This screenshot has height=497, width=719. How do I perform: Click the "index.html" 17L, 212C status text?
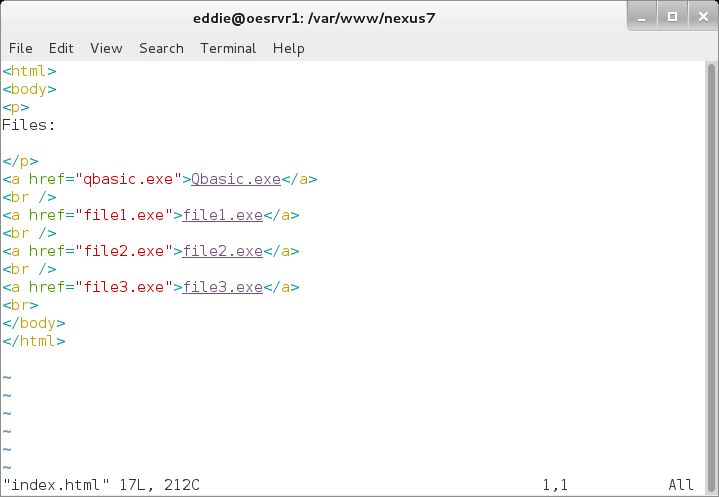(x=101, y=485)
